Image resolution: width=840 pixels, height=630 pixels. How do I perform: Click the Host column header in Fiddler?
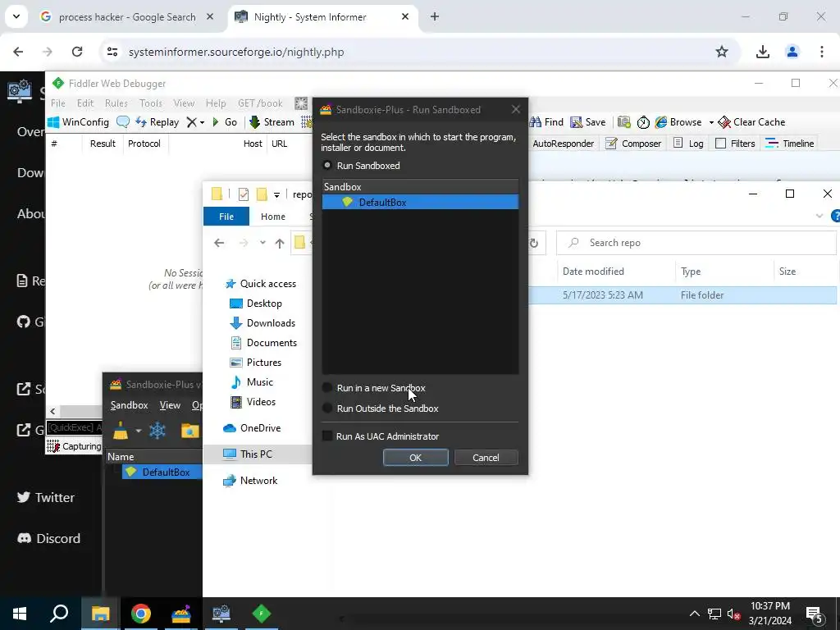click(253, 144)
